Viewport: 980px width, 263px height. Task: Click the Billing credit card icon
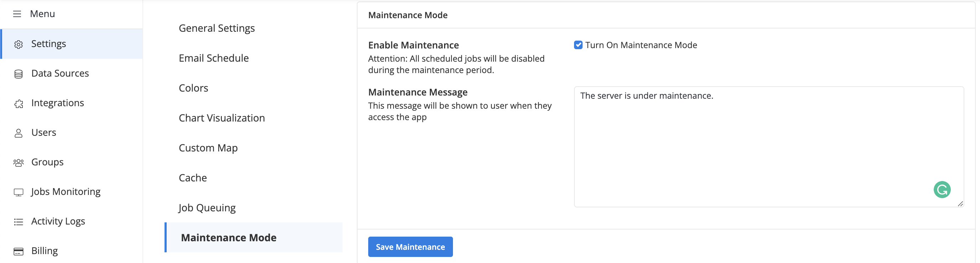(x=18, y=251)
